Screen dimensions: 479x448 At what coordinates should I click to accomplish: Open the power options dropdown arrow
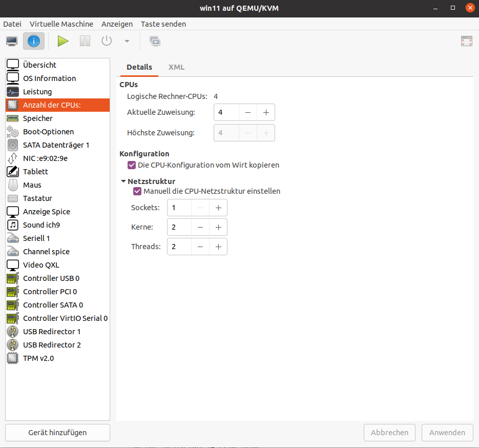coord(127,42)
